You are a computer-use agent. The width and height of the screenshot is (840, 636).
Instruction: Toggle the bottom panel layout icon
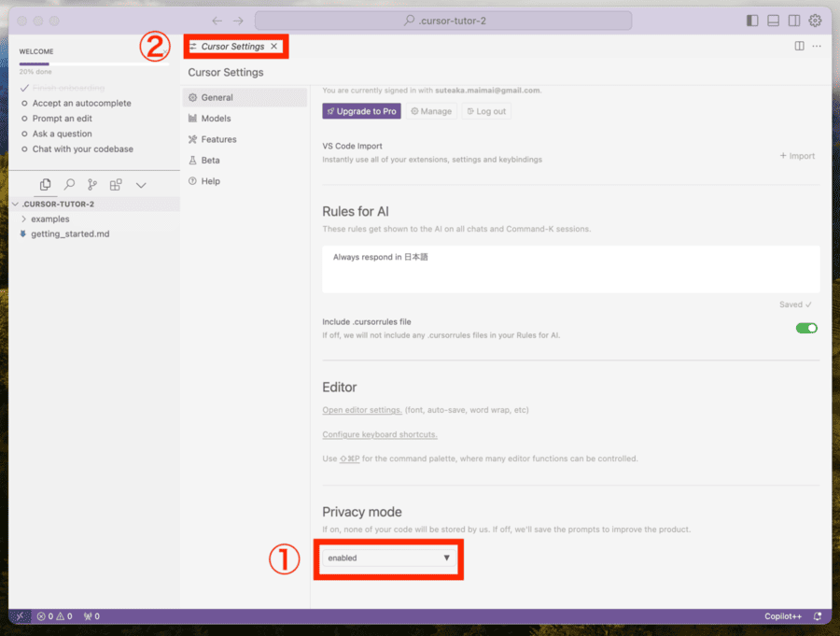pyautogui.click(x=773, y=21)
